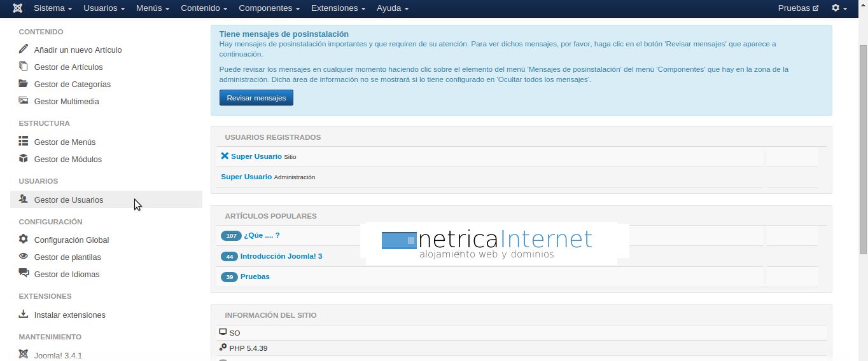Screen dimensions: 868x361
Task: Click the gear icon for Configuración Global
Action: (x=24, y=239)
